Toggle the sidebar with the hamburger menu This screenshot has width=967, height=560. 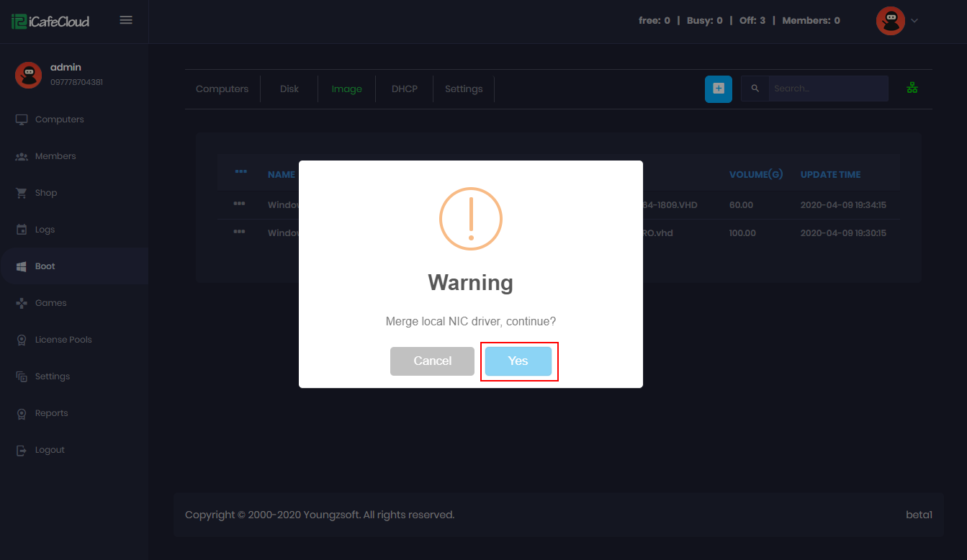click(x=126, y=20)
